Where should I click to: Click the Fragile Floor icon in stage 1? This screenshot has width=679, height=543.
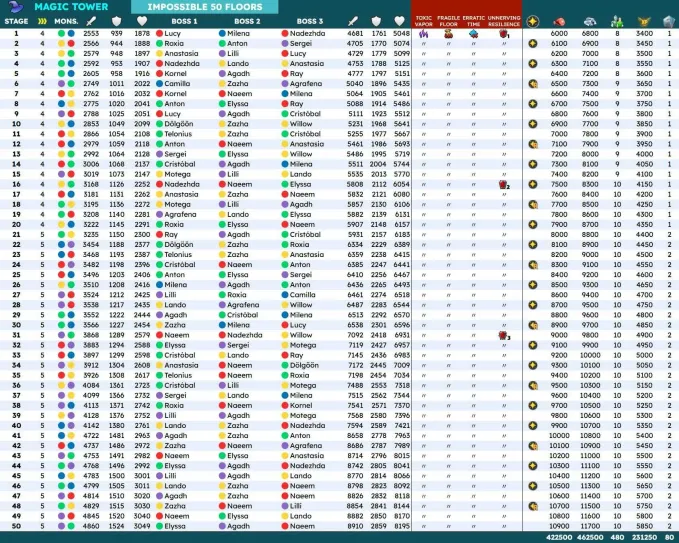point(449,33)
